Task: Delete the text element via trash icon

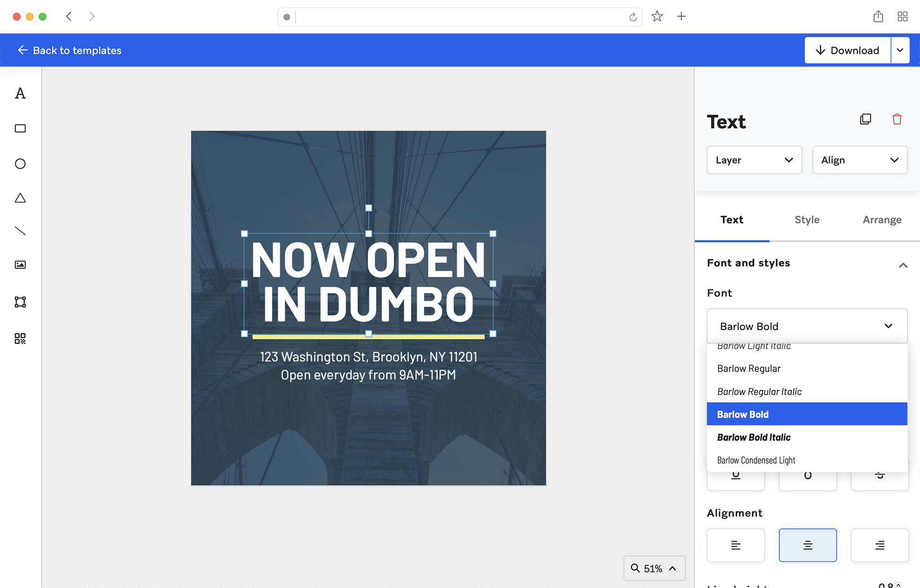Action: coord(897,119)
